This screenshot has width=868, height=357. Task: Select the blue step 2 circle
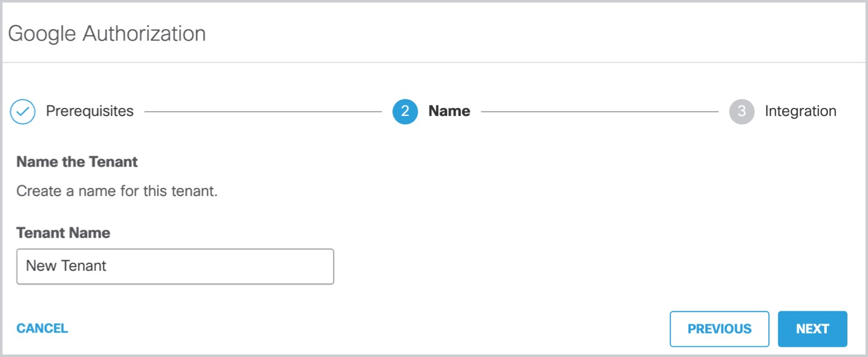pos(405,112)
